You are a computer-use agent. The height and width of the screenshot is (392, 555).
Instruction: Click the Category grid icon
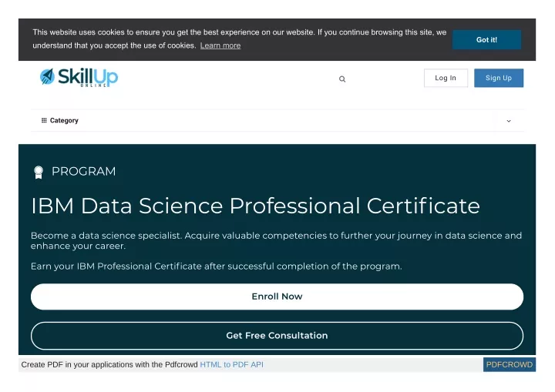(44, 120)
